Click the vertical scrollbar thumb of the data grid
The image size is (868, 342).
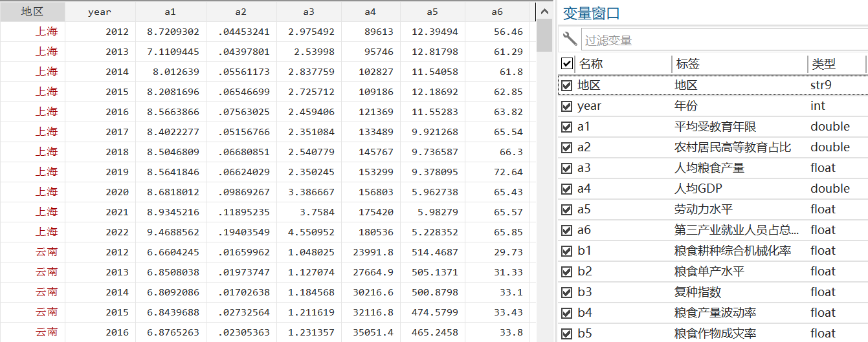click(x=544, y=36)
